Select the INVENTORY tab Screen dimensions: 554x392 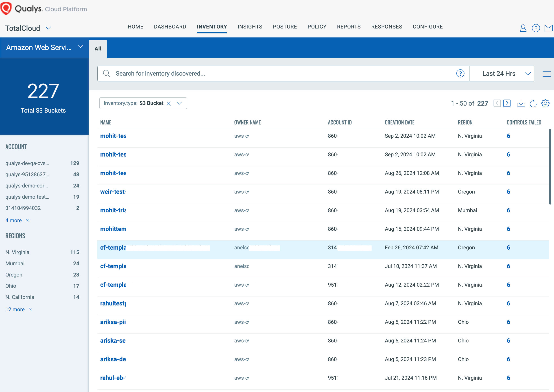coord(212,27)
